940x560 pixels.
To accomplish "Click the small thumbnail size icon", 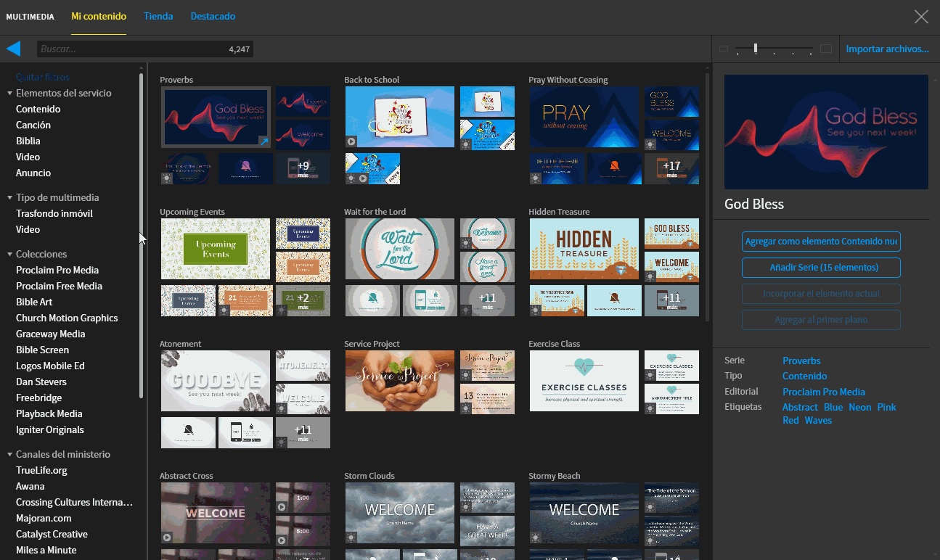I will (723, 49).
